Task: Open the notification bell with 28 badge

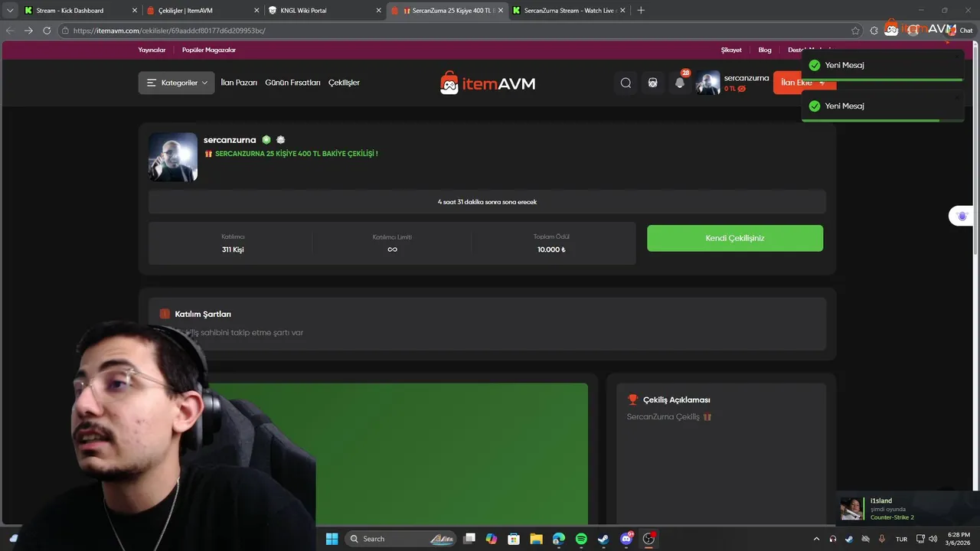Action: [680, 83]
